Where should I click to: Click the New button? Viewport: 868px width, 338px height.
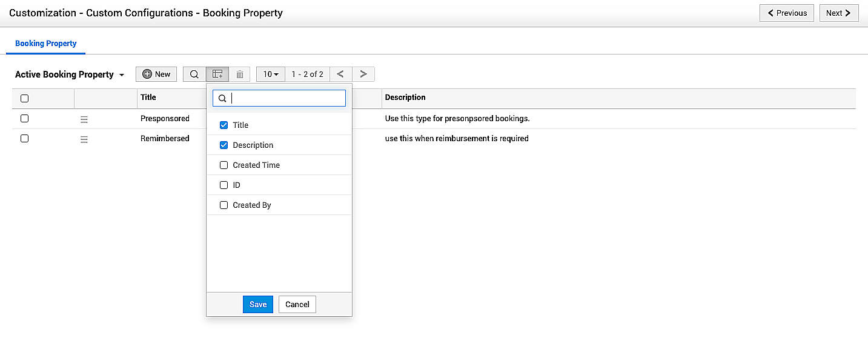[x=156, y=74]
